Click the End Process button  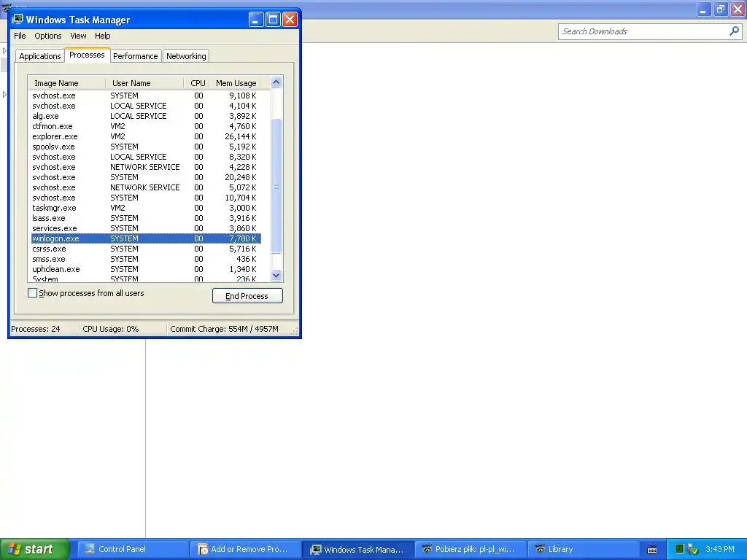247,296
